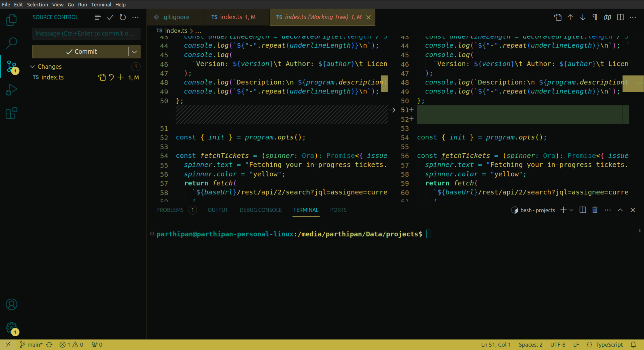Switch to index.ts editor tab
This screenshot has height=350, width=644.
click(x=237, y=17)
